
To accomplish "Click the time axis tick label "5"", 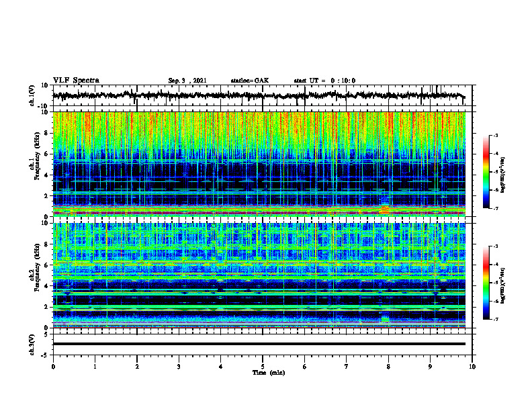I will click(263, 367).
